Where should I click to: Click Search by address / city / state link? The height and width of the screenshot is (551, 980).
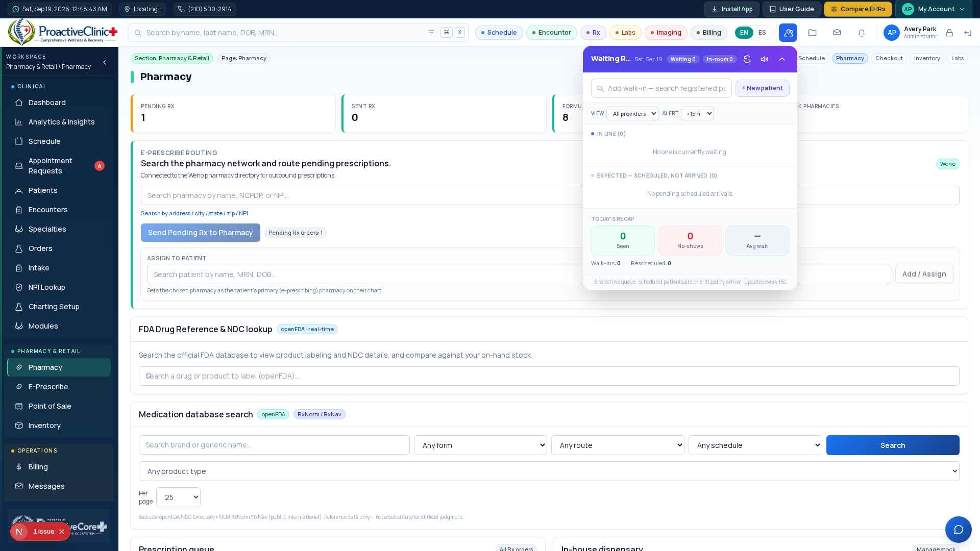tap(194, 213)
